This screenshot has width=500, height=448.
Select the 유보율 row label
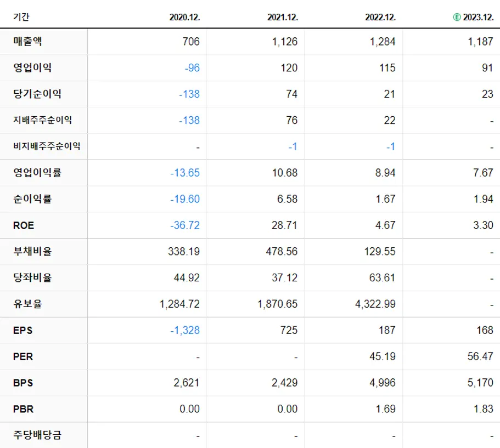click(x=27, y=304)
